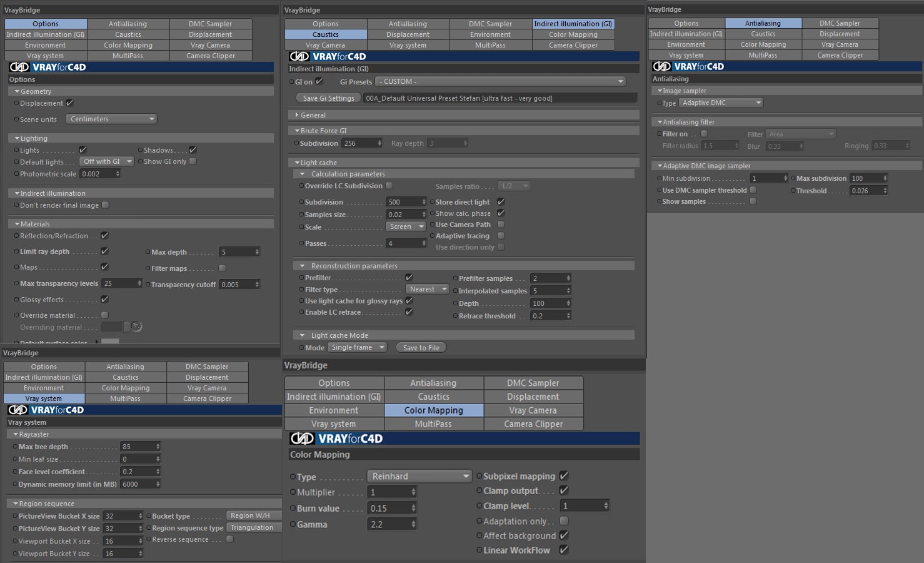
Task: Toggle Subpixel mapping in Color Mapping
Action: pos(563,476)
